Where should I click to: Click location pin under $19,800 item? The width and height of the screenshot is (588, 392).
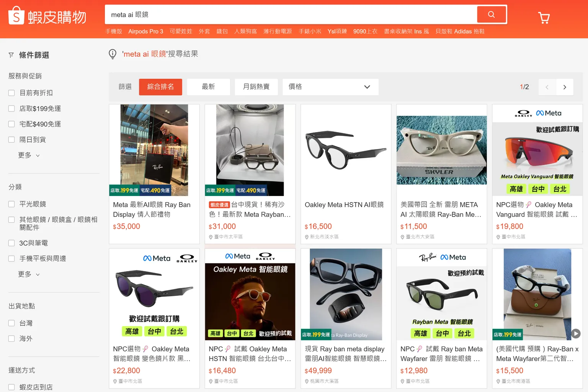coord(498,237)
